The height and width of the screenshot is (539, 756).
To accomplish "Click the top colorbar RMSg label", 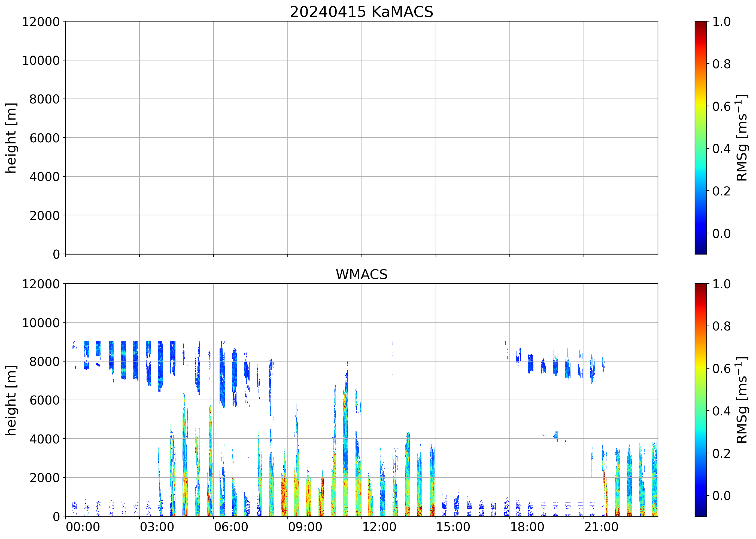I will [x=742, y=138].
